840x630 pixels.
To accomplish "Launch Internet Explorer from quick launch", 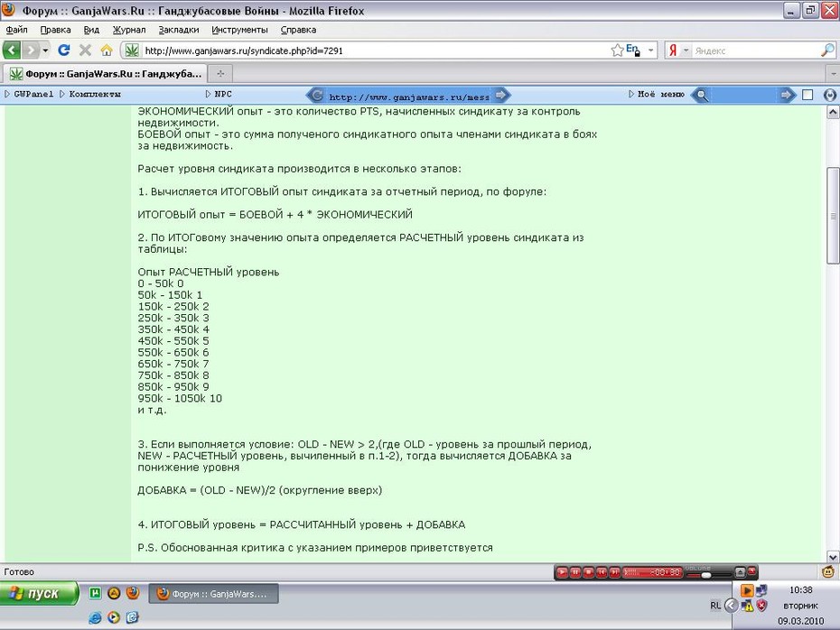I will pyautogui.click(x=95, y=617).
